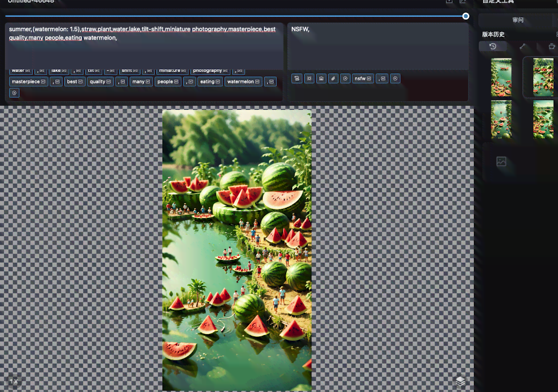This screenshot has height=392, width=558.
Task: Click the focus frame icon in the negative prompt toolbar
Action: [x=309, y=79]
